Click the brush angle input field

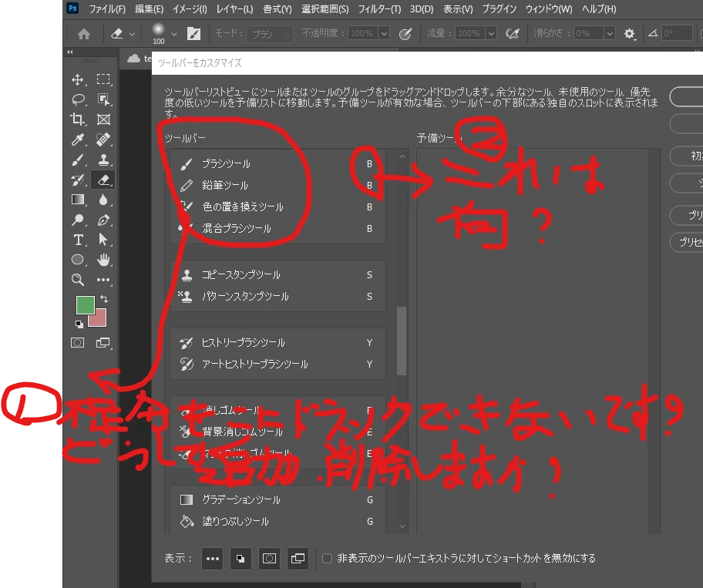point(677,33)
